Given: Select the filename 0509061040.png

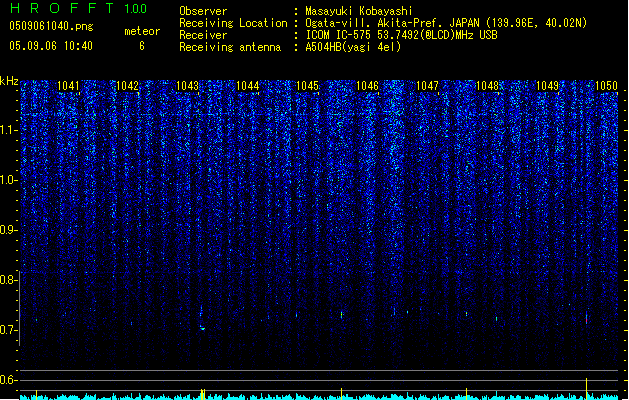Looking at the screenshot, I should click(51, 26).
